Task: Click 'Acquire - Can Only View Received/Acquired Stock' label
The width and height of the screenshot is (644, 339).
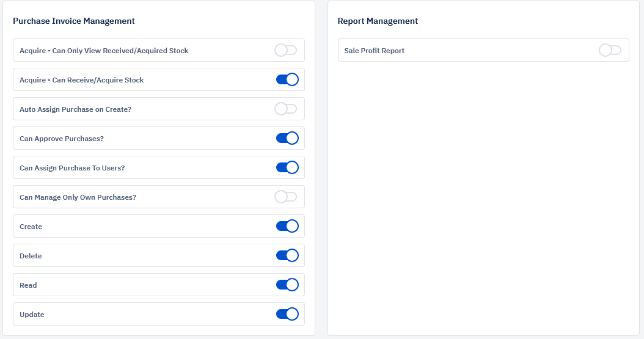Action: point(104,51)
